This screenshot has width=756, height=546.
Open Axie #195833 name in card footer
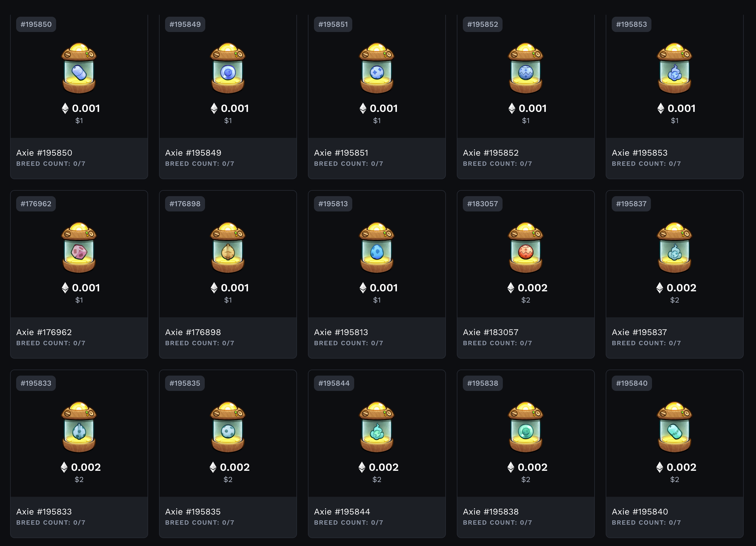[44, 511]
